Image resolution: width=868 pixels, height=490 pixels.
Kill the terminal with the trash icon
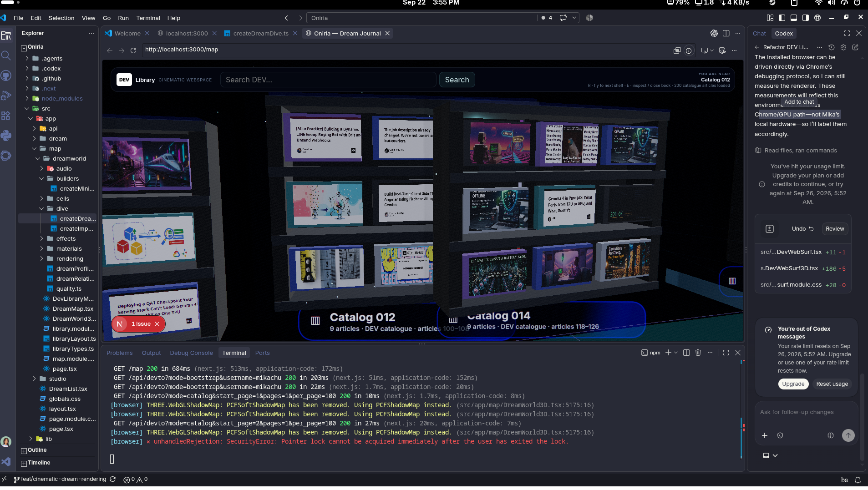tap(698, 353)
